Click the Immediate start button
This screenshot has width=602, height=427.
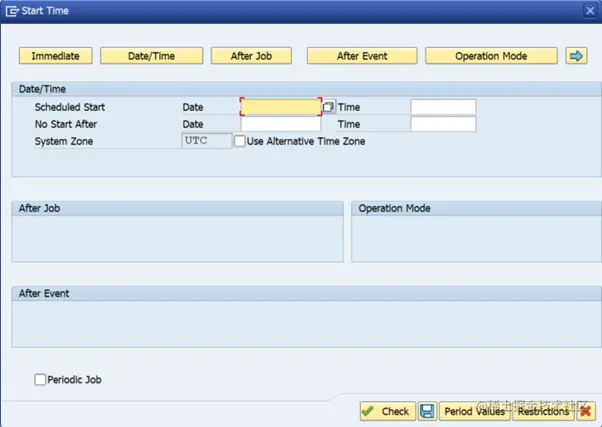pyautogui.click(x=56, y=56)
